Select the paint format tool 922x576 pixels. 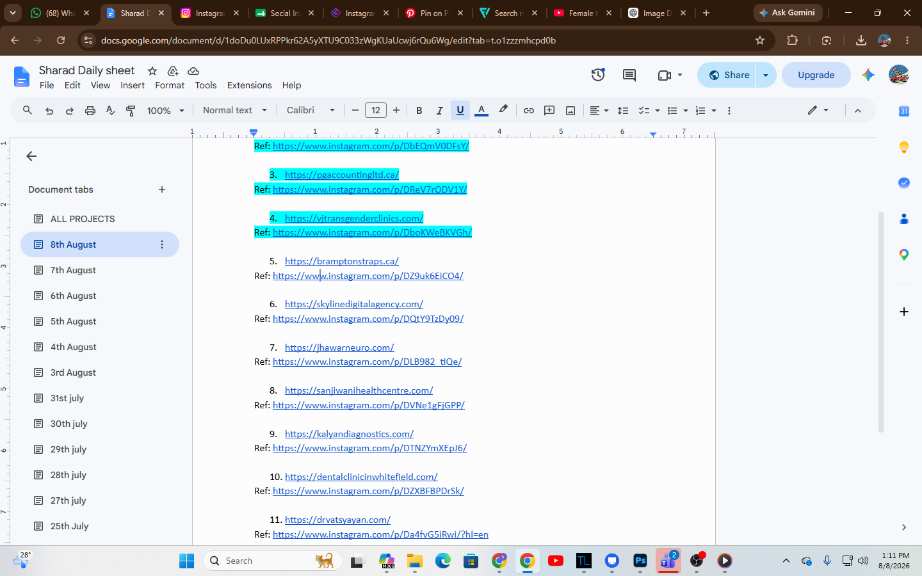[x=131, y=110]
